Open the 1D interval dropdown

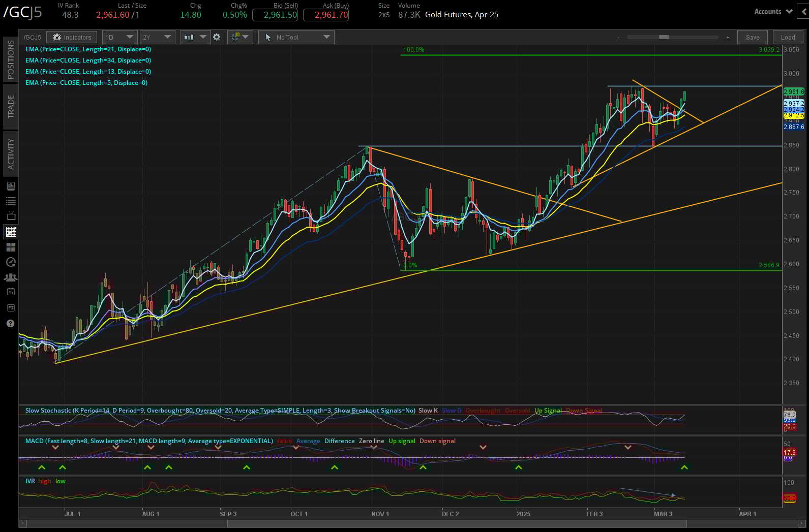119,37
